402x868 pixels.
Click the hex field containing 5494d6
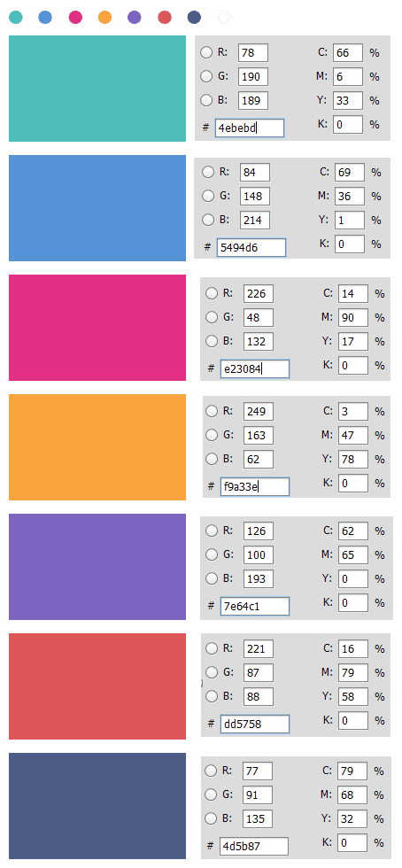click(251, 247)
